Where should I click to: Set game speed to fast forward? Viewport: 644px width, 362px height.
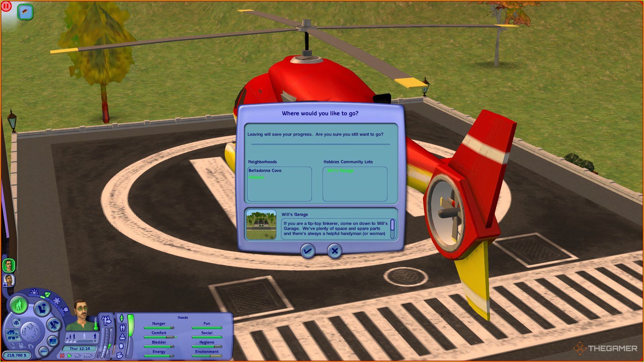point(78,356)
